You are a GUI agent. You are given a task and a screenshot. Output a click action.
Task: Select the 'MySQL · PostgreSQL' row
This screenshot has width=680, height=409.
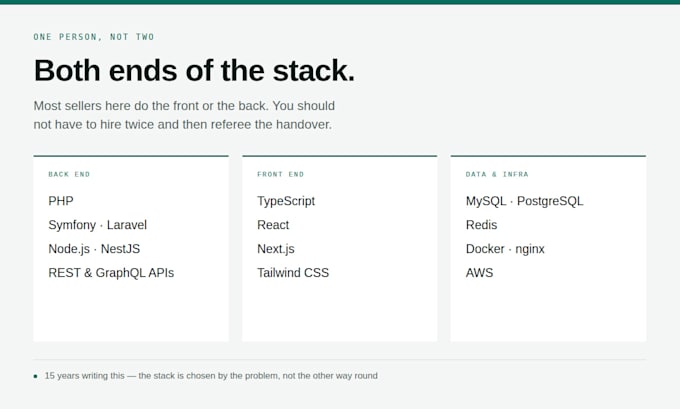[524, 201]
